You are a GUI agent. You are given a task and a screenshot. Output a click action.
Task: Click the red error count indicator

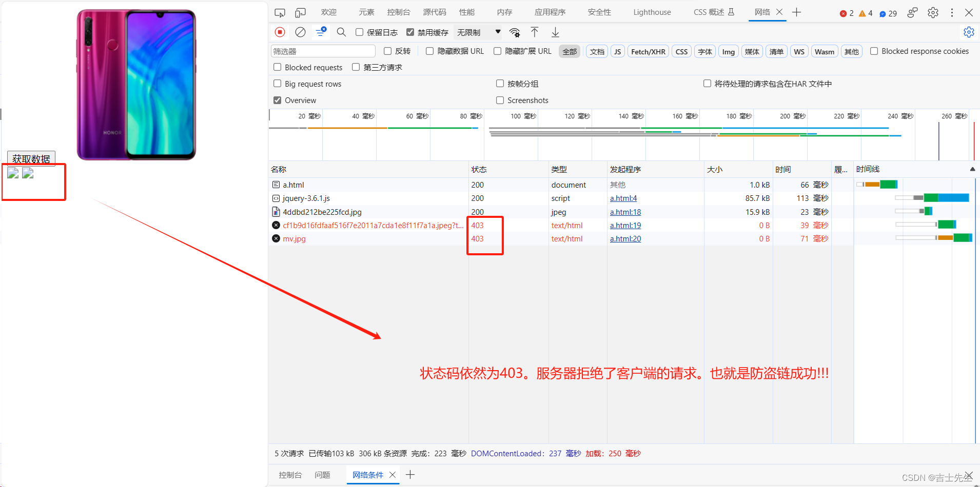click(847, 13)
